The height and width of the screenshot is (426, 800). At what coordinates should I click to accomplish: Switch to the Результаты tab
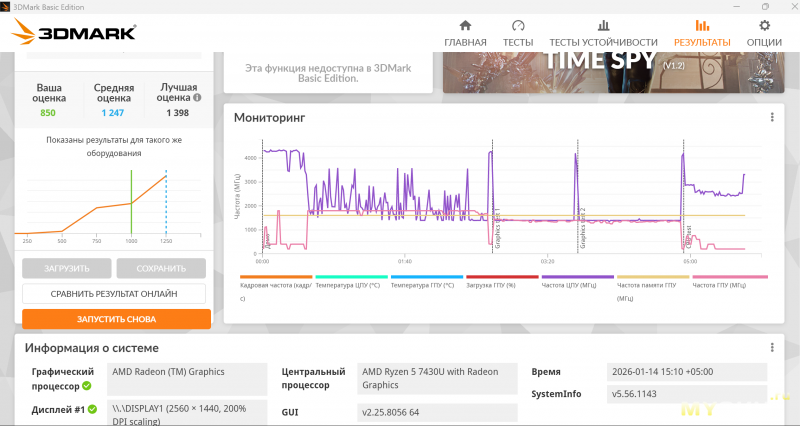click(702, 33)
